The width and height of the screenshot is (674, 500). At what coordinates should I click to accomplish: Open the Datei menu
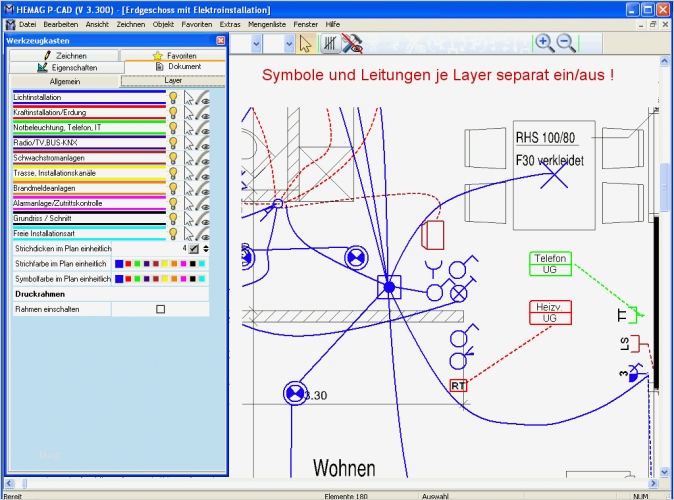(28, 25)
